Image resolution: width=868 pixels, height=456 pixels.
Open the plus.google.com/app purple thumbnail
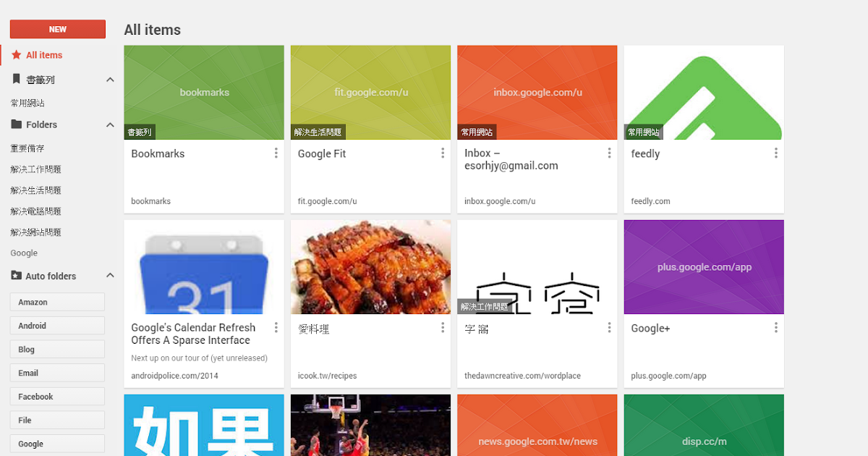click(704, 267)
